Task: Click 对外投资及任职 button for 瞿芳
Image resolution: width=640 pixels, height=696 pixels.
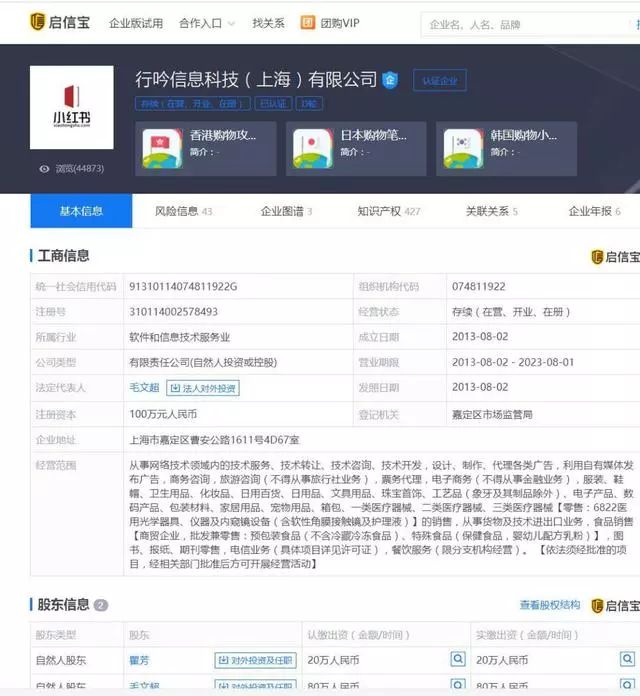Action: 255,660
